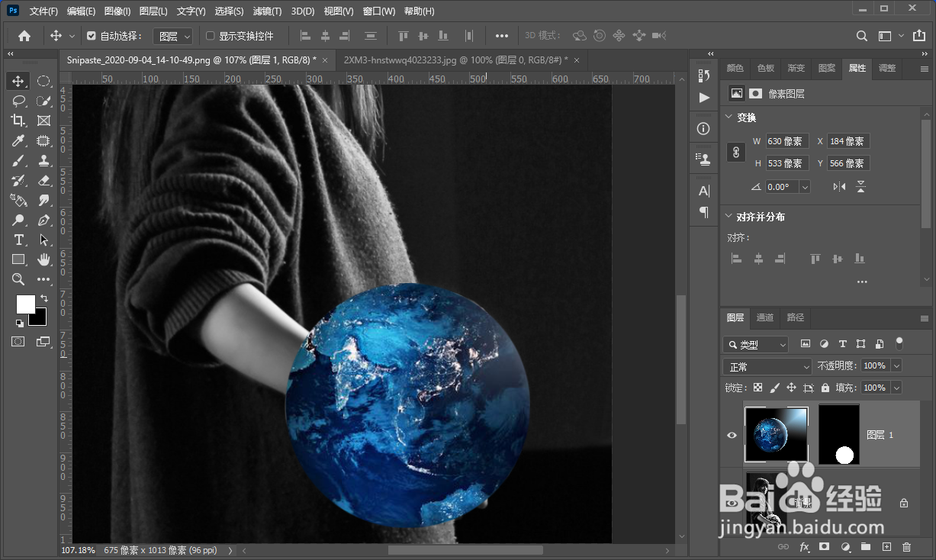Click the W width field 630 像素
The height and width of the screenshot is (560, 936).
click(x=787, y=141)
